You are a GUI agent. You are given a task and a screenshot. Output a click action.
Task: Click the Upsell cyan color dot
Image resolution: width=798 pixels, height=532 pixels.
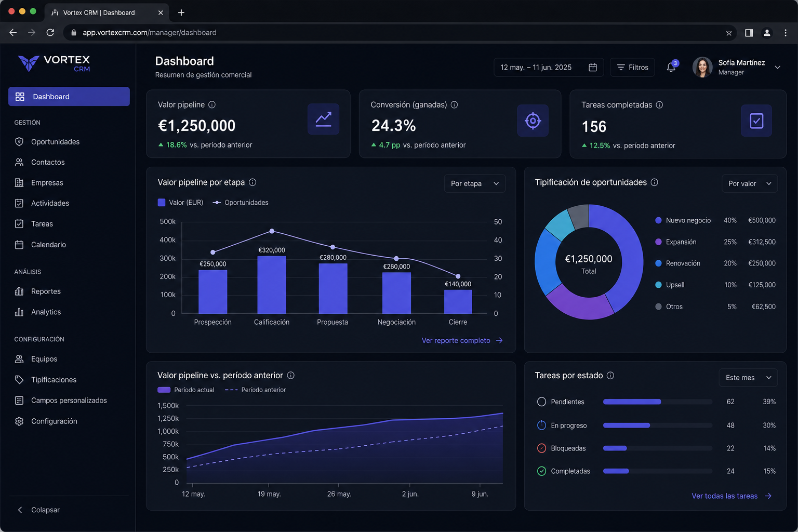658,285
